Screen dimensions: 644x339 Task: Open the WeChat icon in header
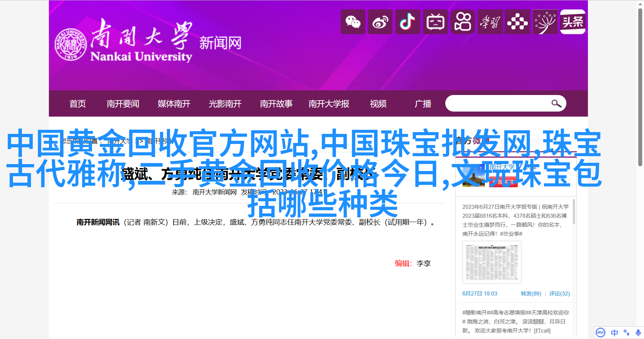(353, 22)
